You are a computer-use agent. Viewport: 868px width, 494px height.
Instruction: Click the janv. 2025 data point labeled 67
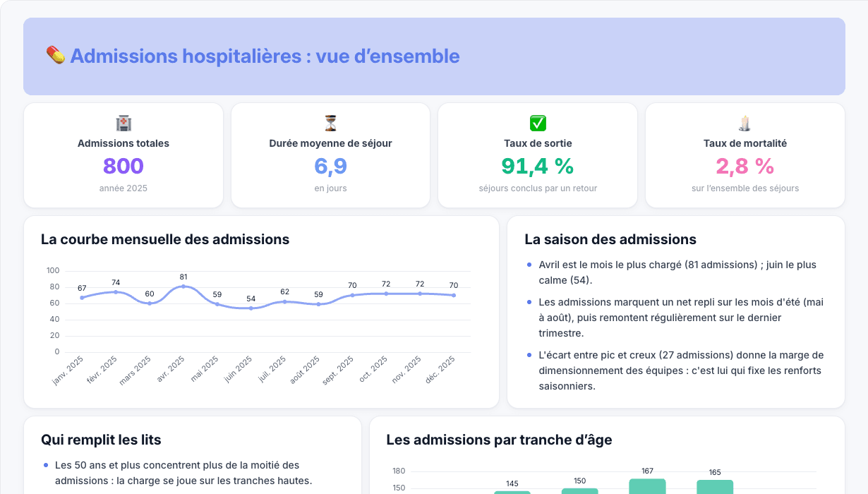(82, 298)
